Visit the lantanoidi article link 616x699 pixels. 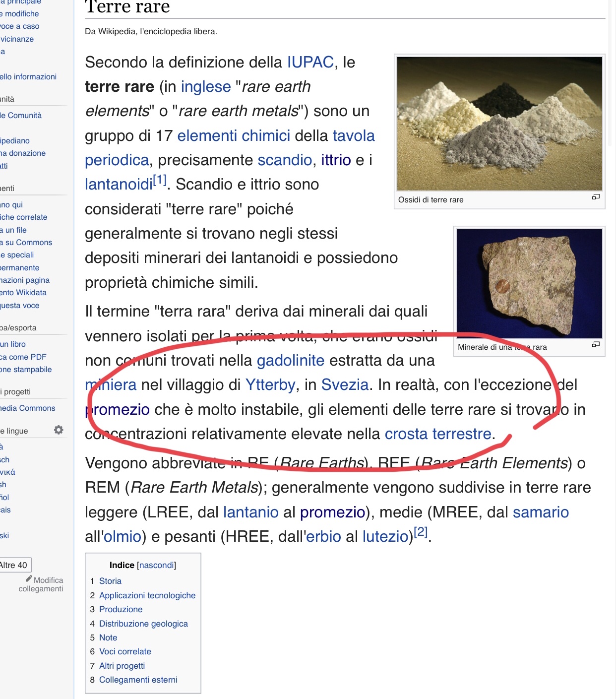click(119, 185)
